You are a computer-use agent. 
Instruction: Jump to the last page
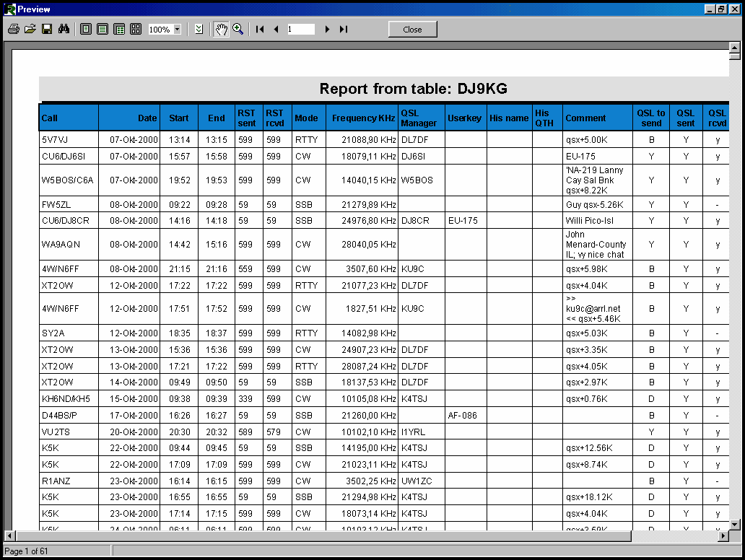pos(344,30)
